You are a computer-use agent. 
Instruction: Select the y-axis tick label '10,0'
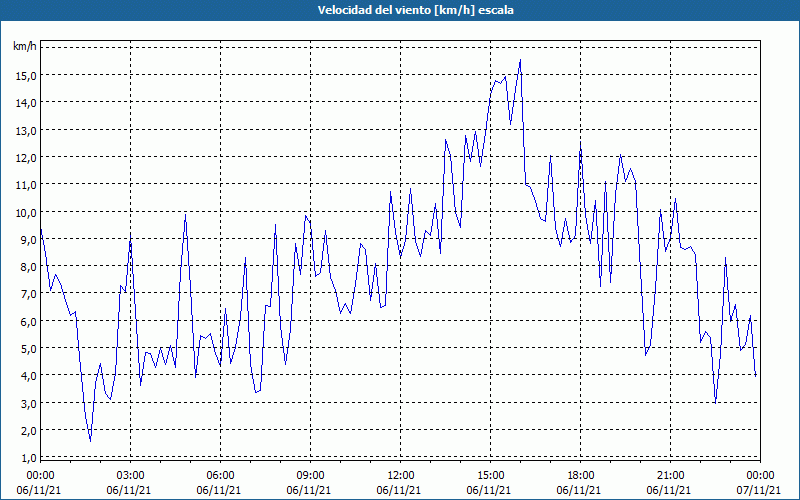[26, 212]
